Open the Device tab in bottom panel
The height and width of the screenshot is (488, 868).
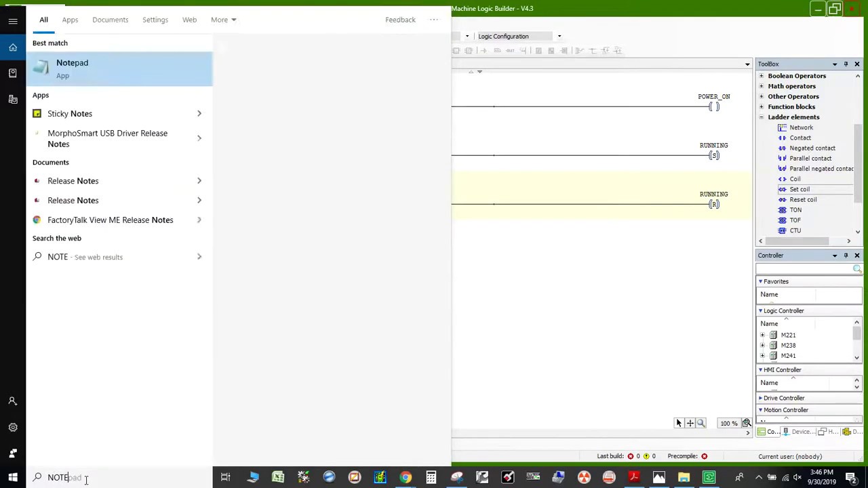(798, 432)
